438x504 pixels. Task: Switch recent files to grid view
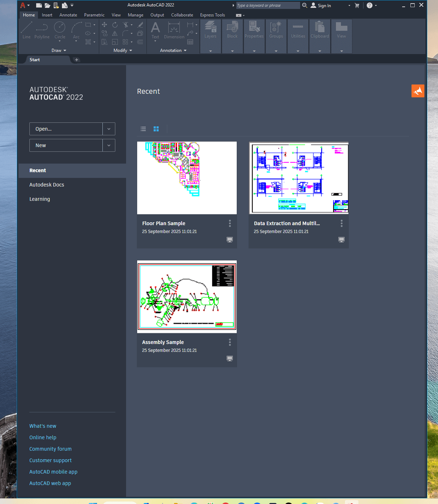156,129
